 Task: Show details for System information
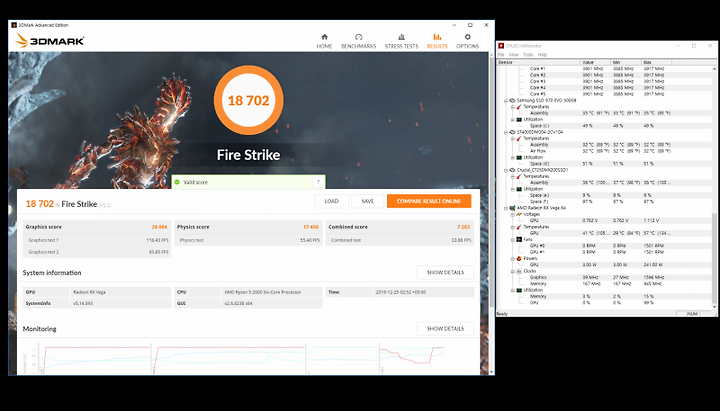445,272
